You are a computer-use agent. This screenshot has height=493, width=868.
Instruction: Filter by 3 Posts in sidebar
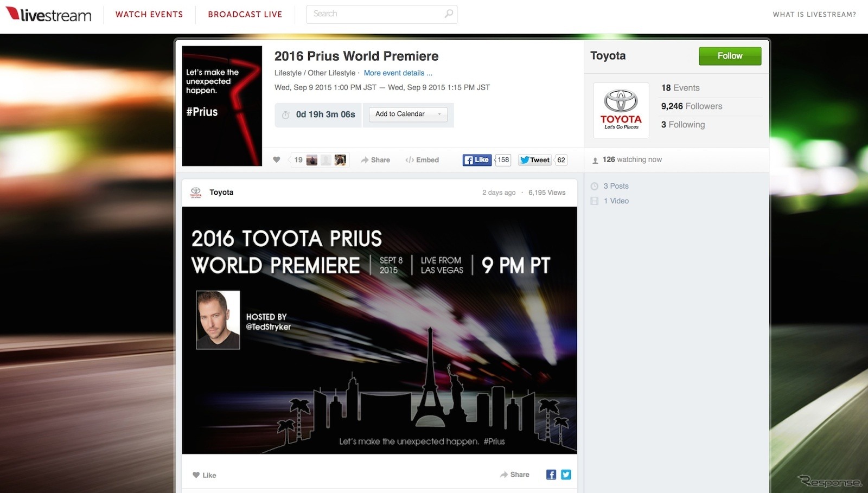pyautogui.click(x=616, y=186)
